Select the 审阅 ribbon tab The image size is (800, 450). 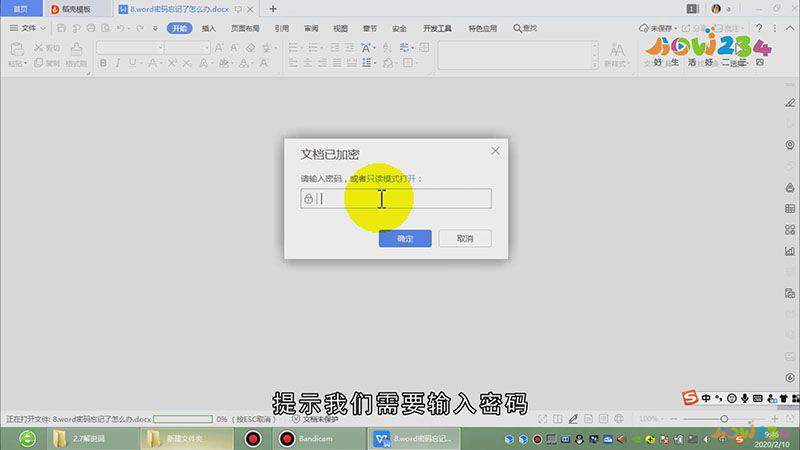coord(311,28)
